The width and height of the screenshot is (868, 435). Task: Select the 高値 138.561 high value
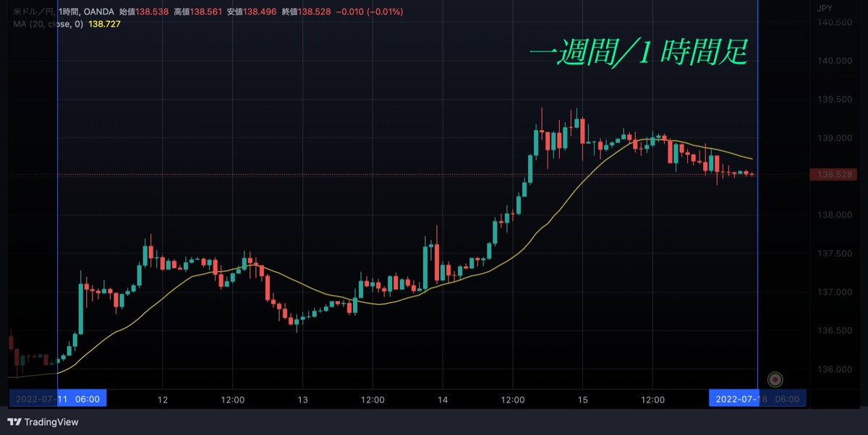197,12
